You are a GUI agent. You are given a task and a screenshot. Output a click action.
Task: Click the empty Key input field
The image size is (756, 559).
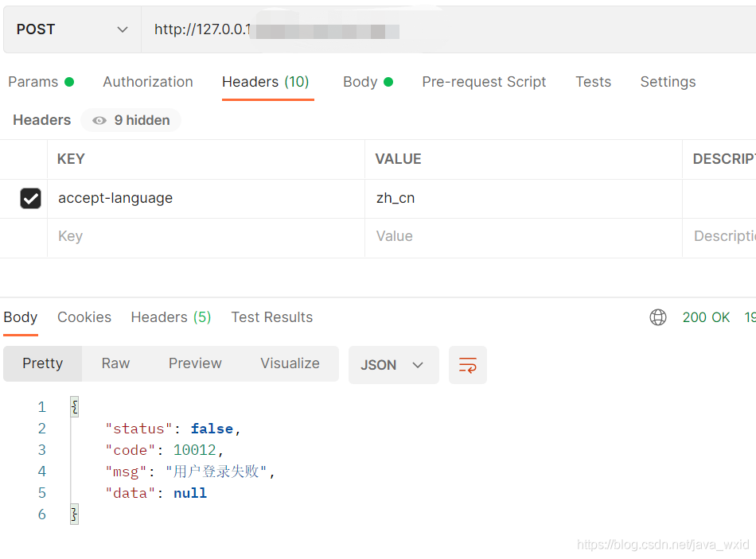207,237
